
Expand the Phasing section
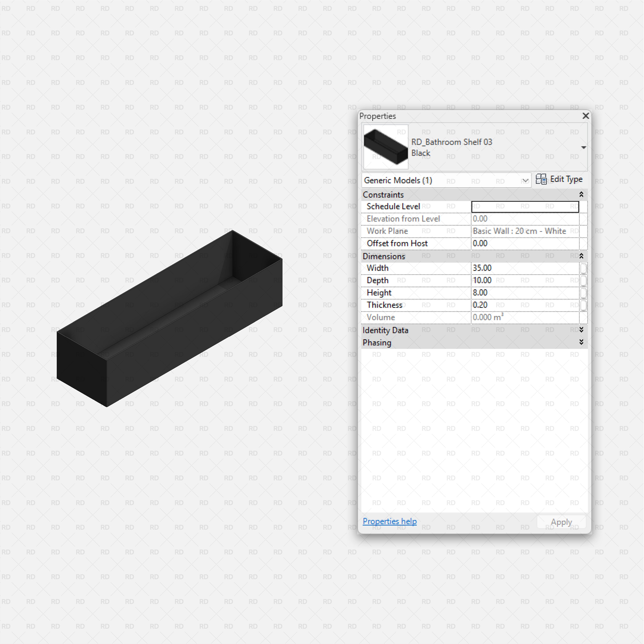click(581, 342)
